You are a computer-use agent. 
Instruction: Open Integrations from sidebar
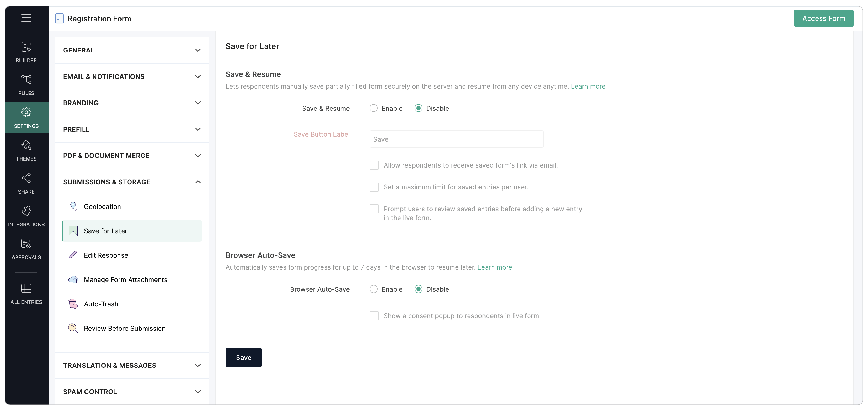pos(26,216)
